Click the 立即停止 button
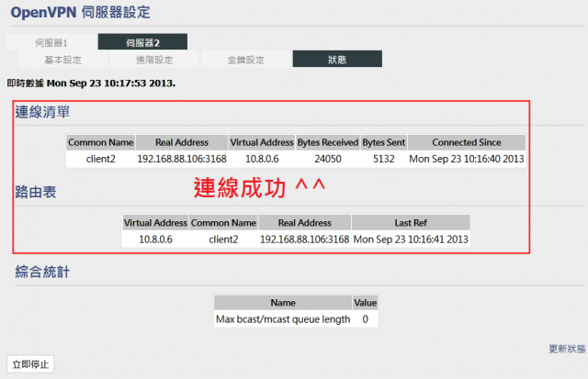The image size is (588, 379). pyautogui.click(x=30, y=364)
